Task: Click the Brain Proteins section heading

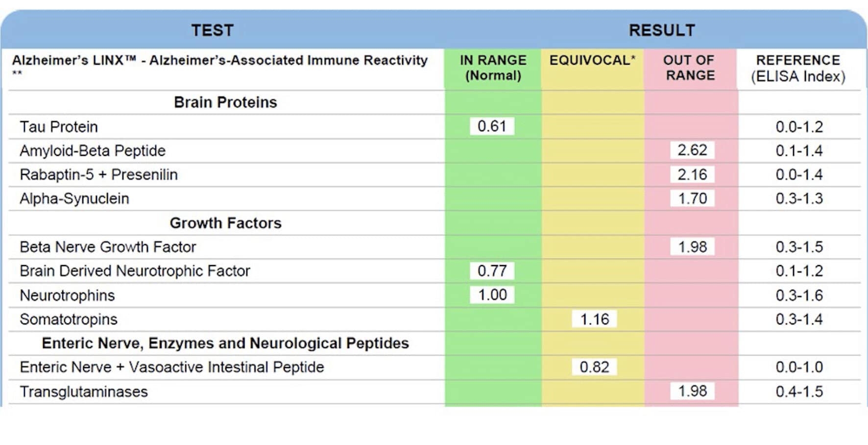Action: (x=225, y=102)
